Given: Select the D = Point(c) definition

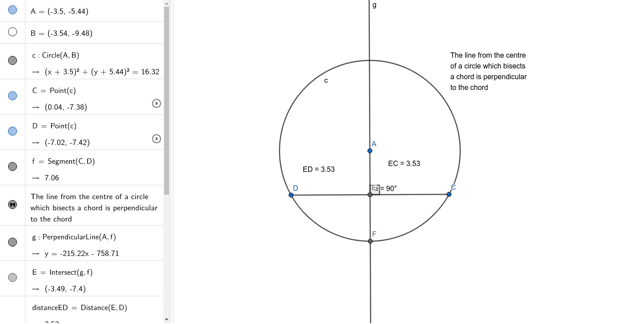Looking at the screenshot, I should pyautogui.click(x=55, y=126).
